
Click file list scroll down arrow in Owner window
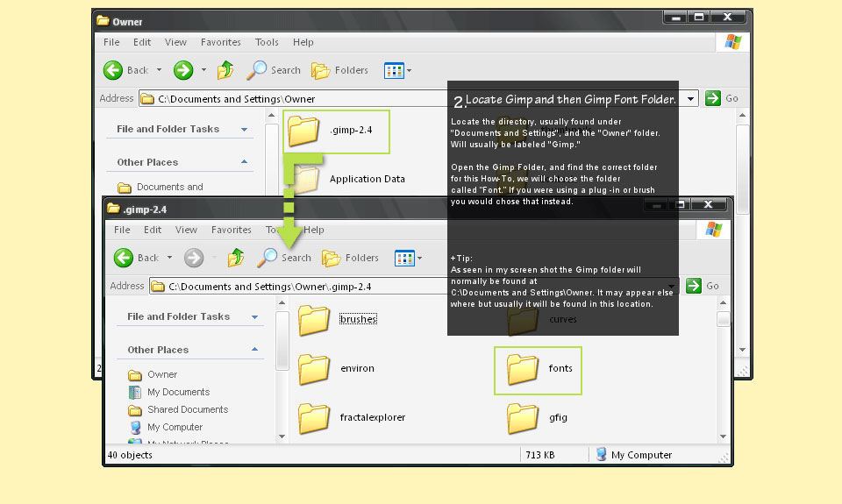coord(742,350)
